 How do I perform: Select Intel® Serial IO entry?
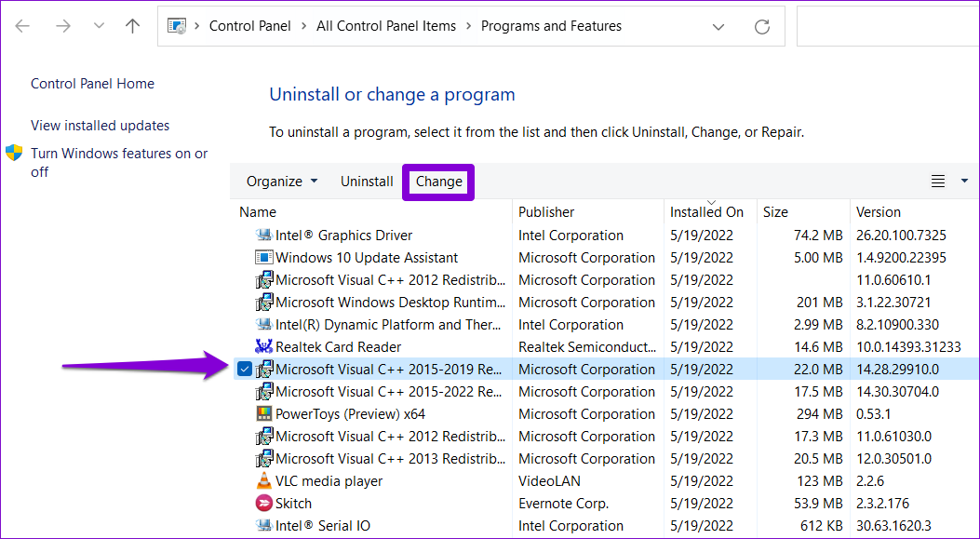323,526
